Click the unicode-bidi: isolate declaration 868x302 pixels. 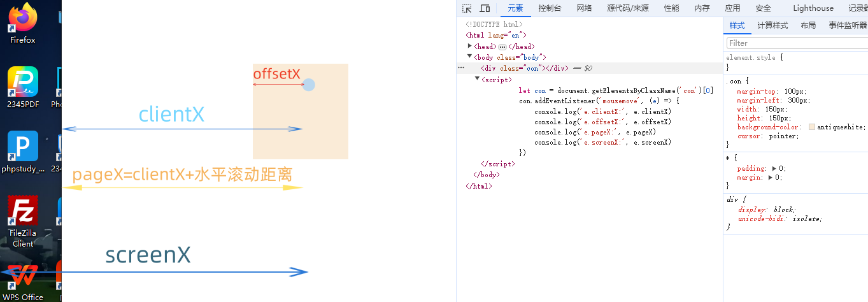click(780, 219)
